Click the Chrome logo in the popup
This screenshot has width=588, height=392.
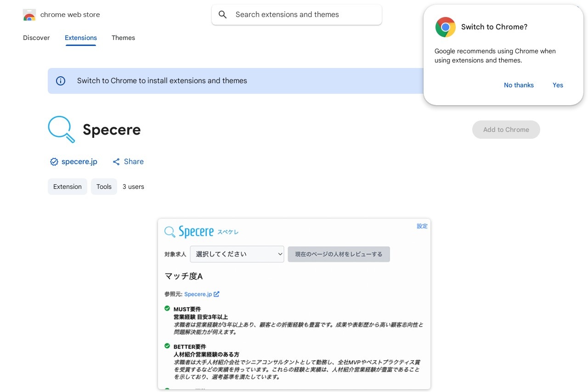coord(445,27)
